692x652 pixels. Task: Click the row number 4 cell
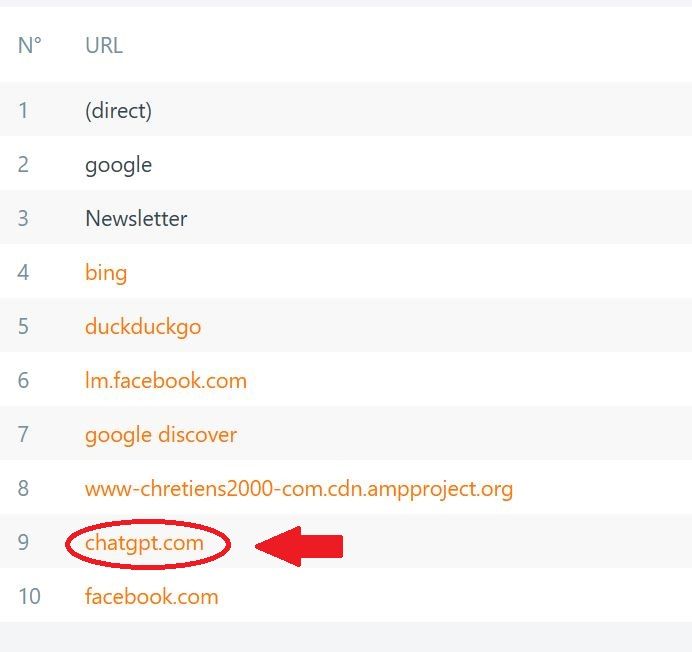tap(23, 272)
